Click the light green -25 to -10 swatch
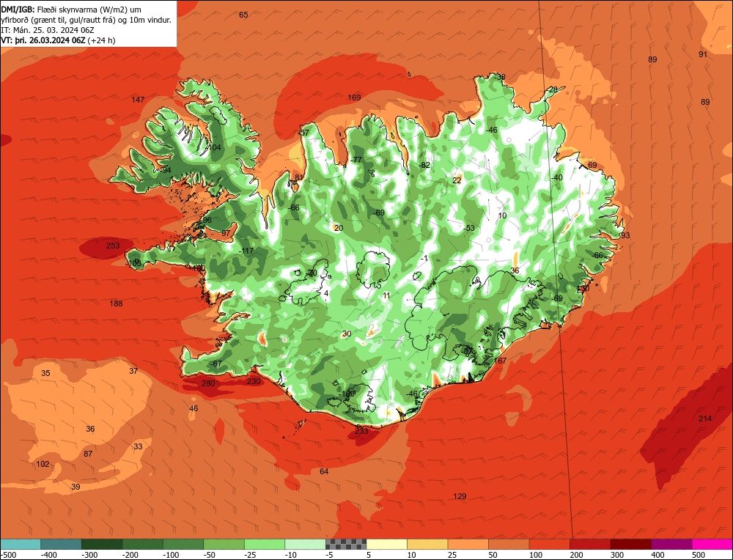The image size is (733, 560). coord(265,544)
